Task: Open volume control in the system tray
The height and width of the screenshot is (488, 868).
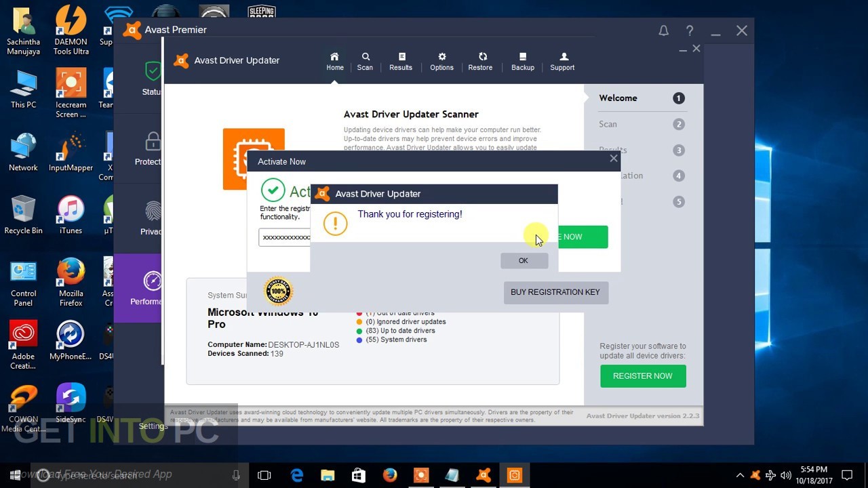Action: pos(786,475)
